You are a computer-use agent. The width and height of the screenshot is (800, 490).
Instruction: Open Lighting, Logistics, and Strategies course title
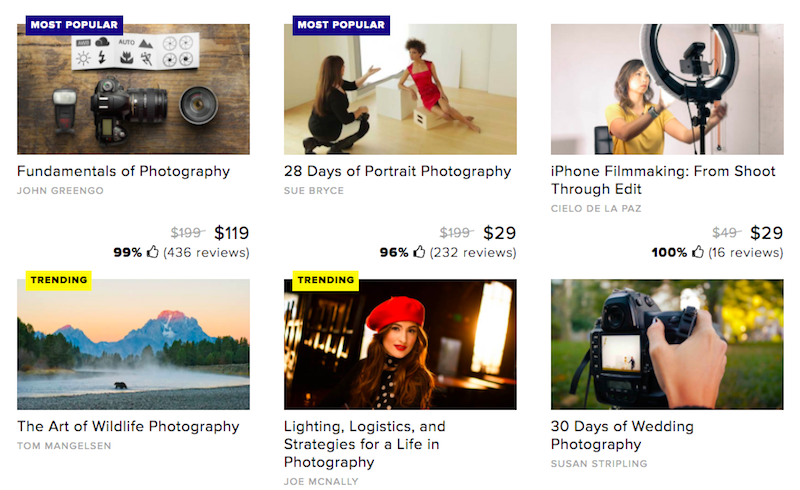(365, 444)
